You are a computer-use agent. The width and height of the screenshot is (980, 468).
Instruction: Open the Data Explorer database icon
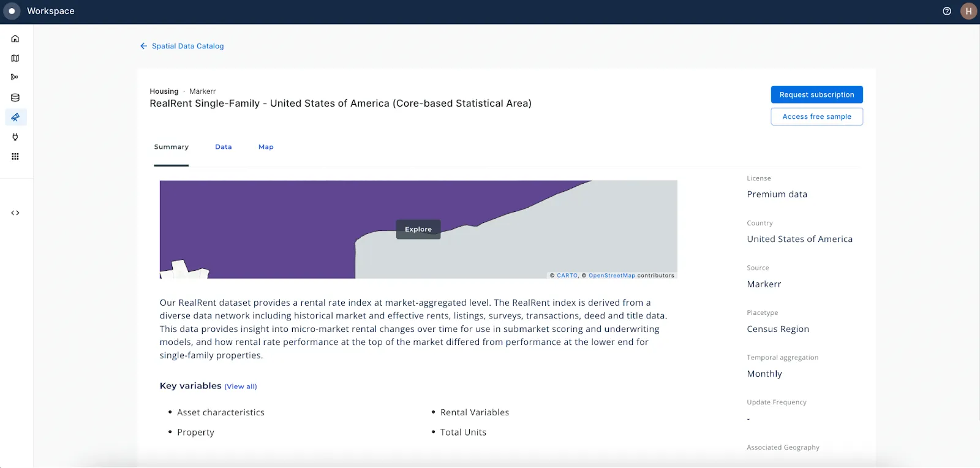coord(15,97)
